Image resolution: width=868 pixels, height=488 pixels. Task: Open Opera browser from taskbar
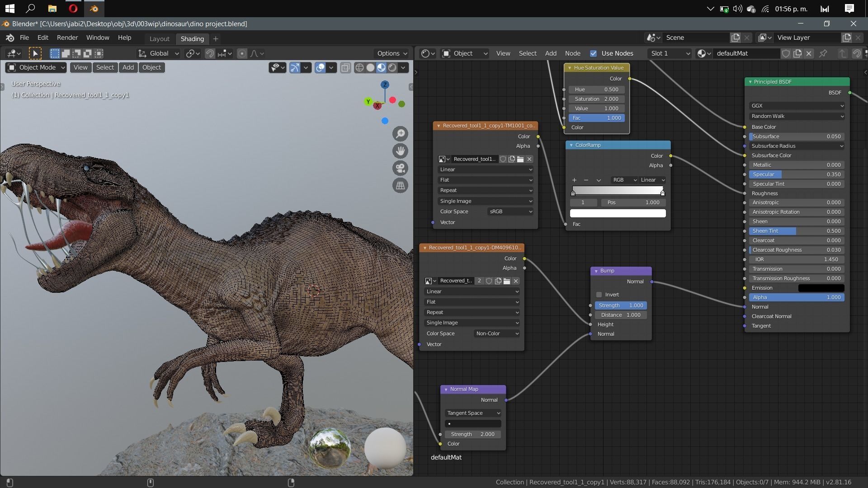(x=73, y=8)
